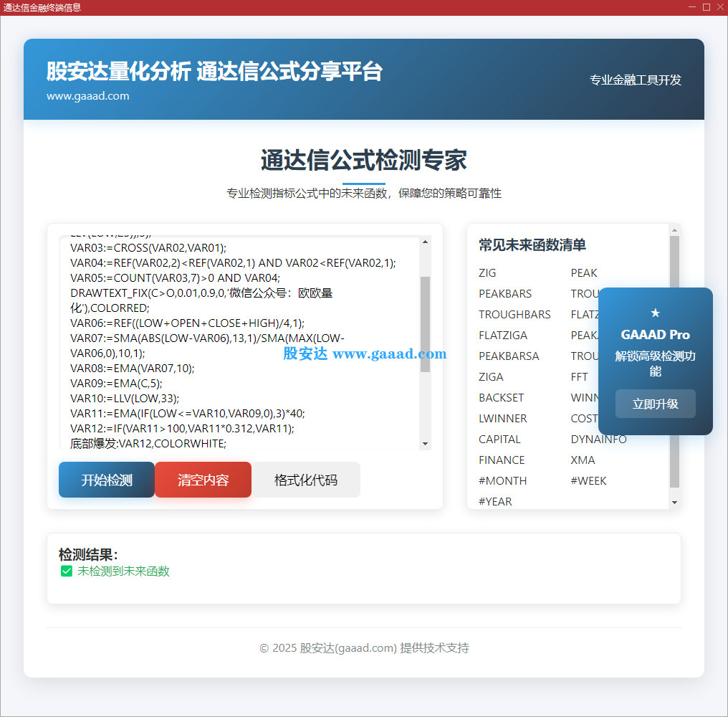Image resolution: width=728 pixels, height=717 pixels.
Task: Select the PEAK function entry
Action: tap(583, 272)
